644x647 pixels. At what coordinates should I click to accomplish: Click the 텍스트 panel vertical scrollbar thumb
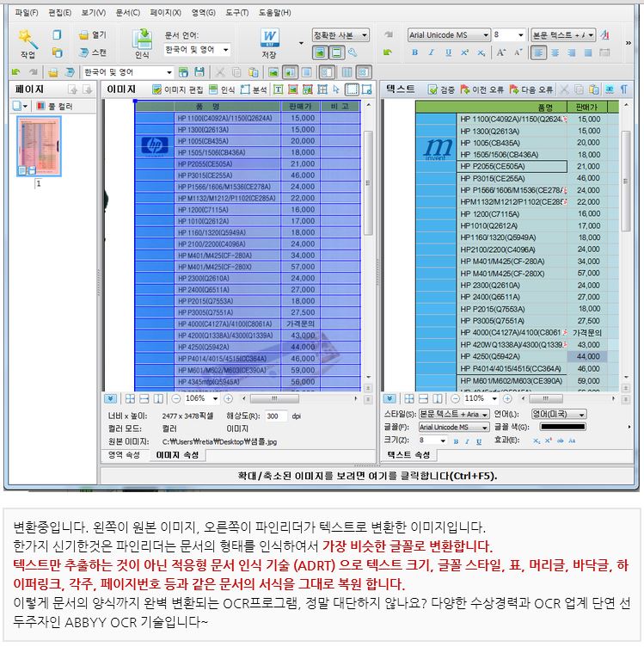point(625,182)
